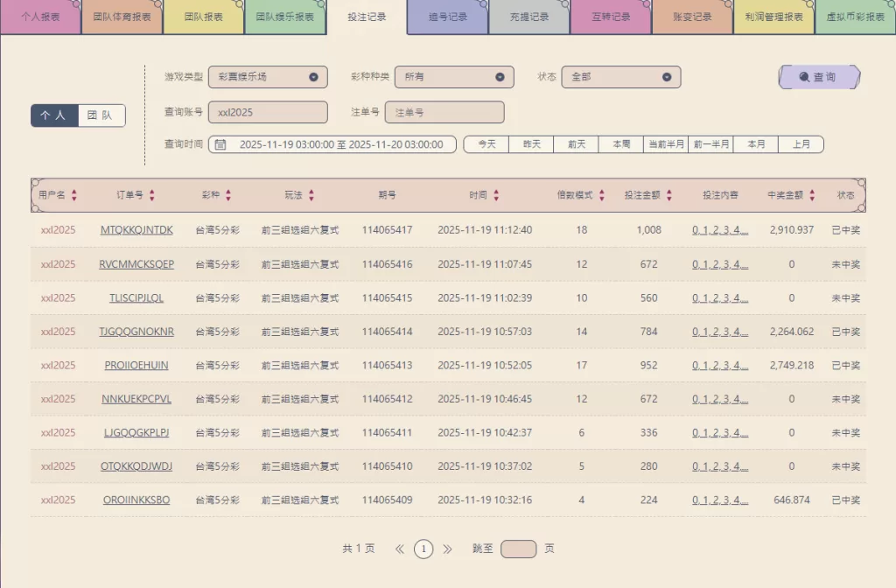Sort by 用户名 column arrows
Image resolution: width=896 pixels, height=588 pixels.
(x=74, y=195)
